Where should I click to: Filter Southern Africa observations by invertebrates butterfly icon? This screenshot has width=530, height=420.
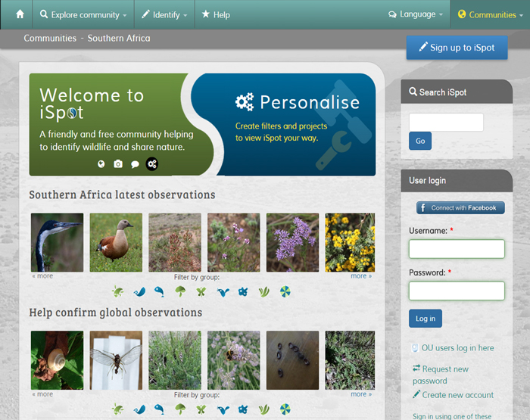point(201,291)
